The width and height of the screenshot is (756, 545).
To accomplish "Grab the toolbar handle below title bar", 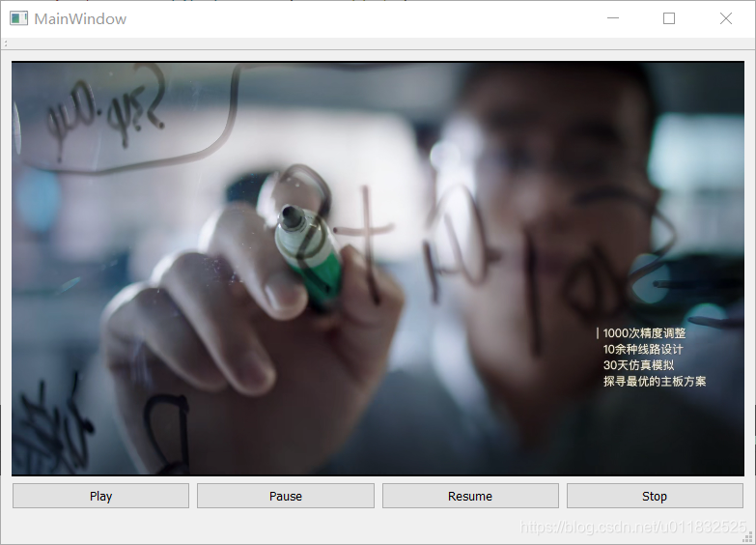I will 5,43.
